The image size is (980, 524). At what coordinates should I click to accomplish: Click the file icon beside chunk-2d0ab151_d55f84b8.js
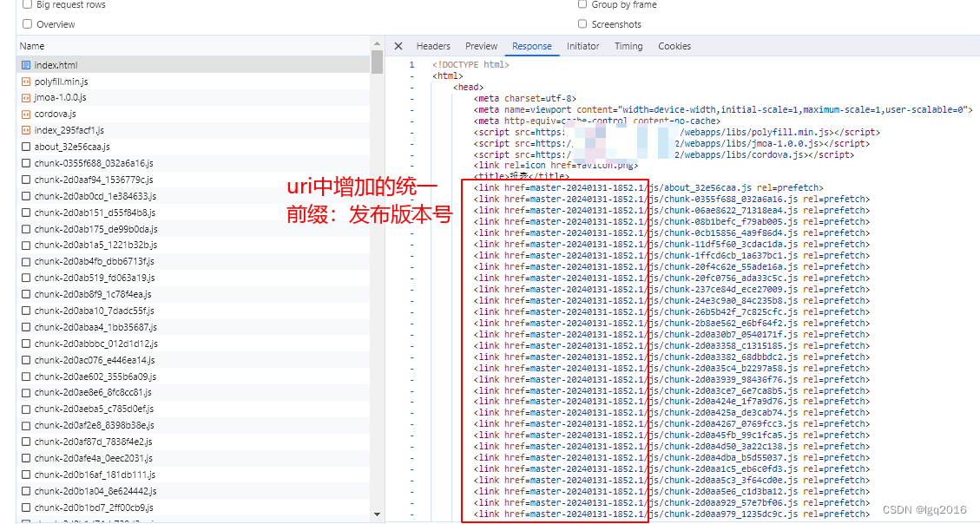26,213
